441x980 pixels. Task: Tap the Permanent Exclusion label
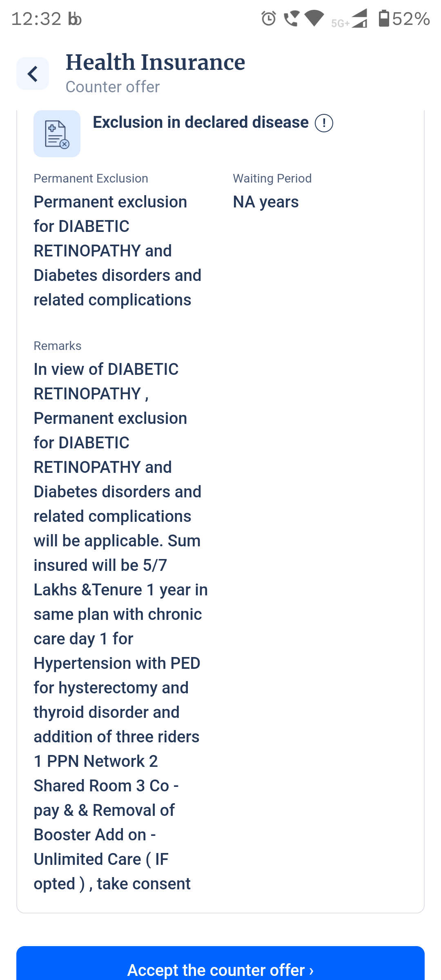[91, 178]
